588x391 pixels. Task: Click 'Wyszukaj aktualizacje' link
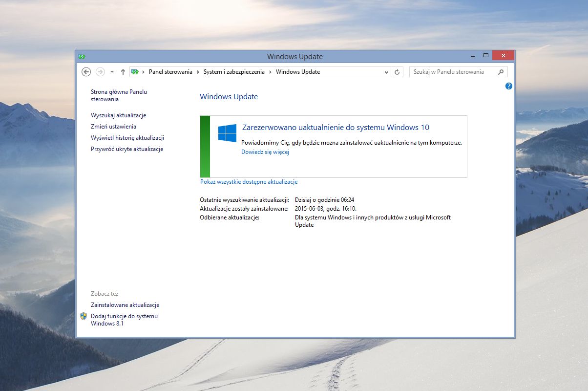coord(119,115)
